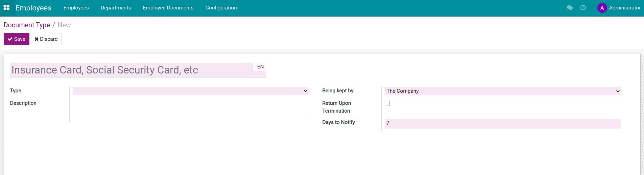The image size is (644, 175).
Task: Open the apps grid menu icon
Action: [6, 7]
